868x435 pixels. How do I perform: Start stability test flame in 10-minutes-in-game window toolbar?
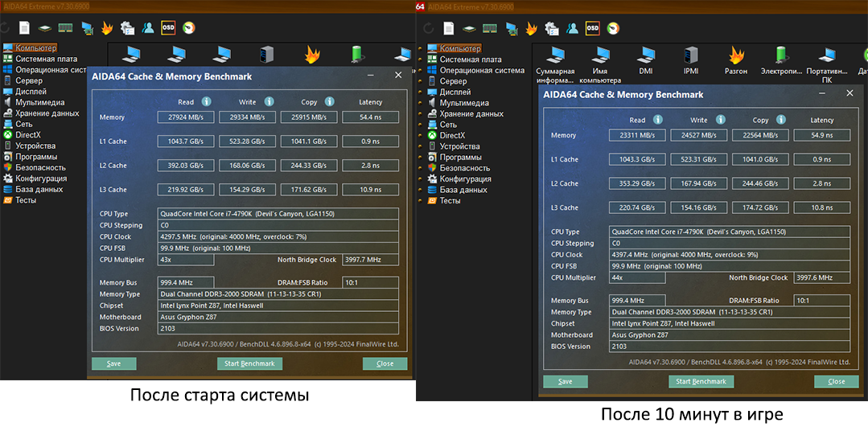point(531,28)
